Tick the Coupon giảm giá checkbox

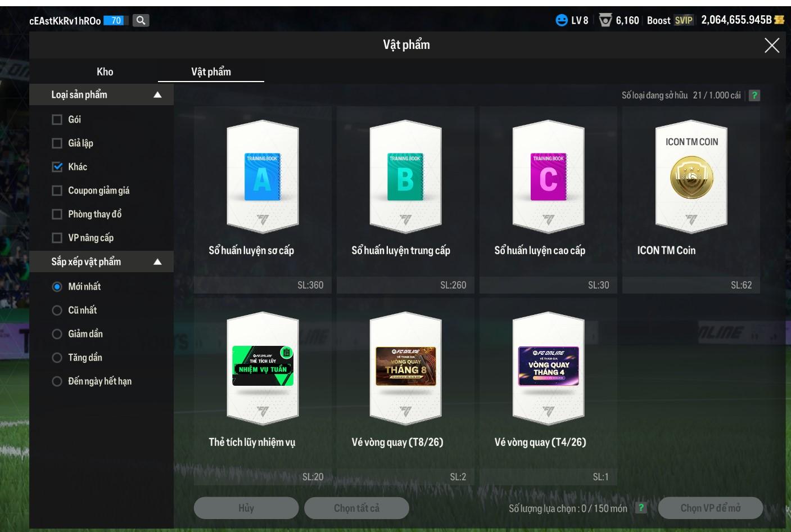pyautogui.click(x=57, y=191)
